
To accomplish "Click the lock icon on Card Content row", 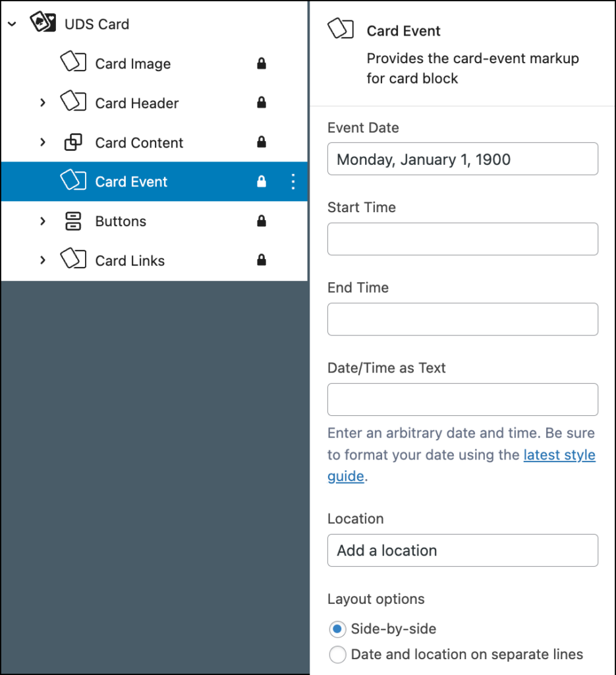I will point(262,142).
